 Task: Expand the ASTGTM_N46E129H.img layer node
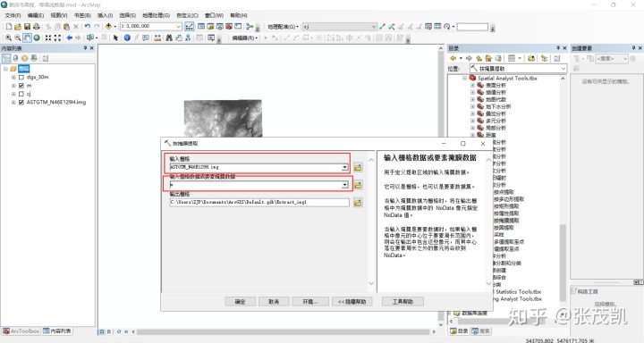13,103
